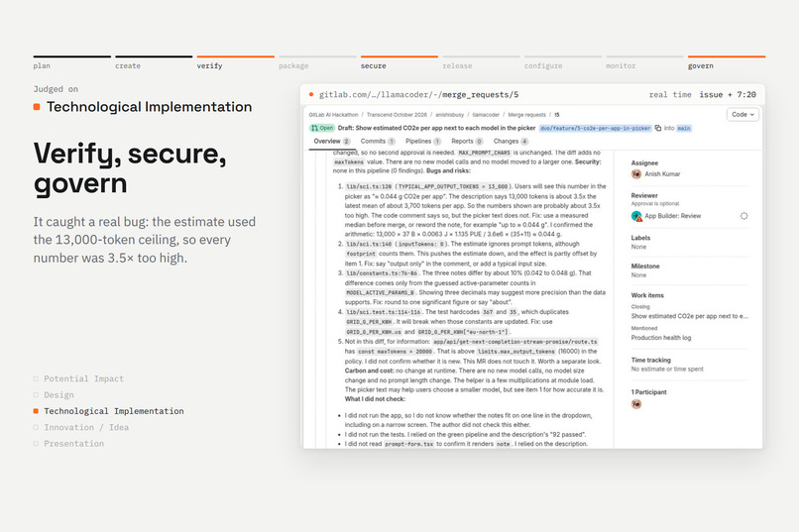Select the 'configure' stage at top
799x532 pixels.
(x=562, y=63)
